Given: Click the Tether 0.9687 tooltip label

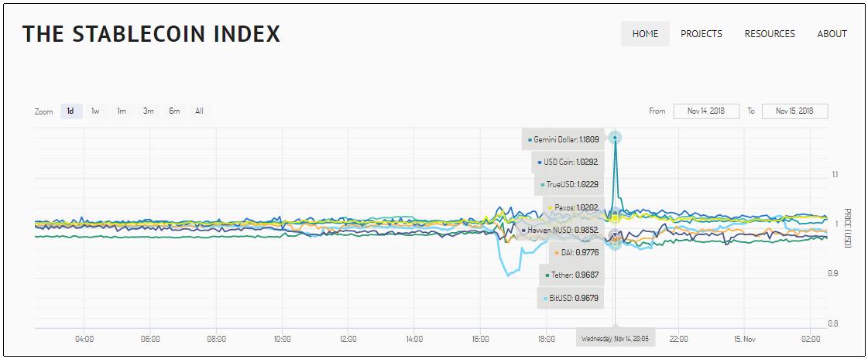Looking at the screenshot, I should (x=571, y=275).
